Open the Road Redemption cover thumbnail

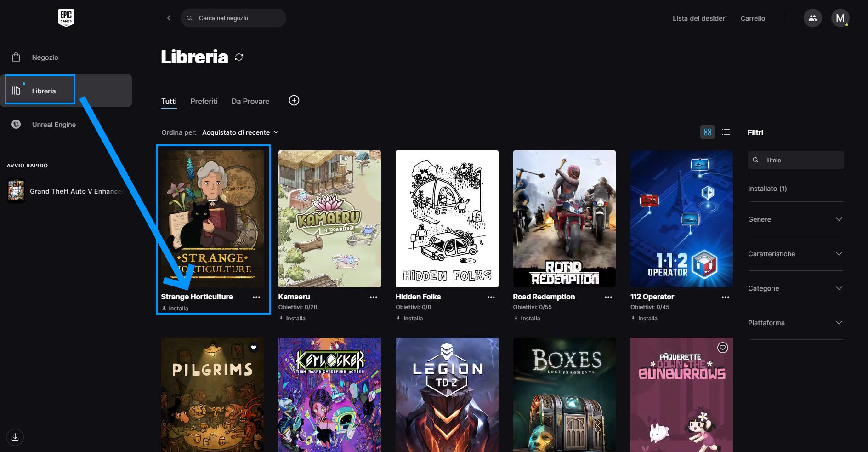564,219
